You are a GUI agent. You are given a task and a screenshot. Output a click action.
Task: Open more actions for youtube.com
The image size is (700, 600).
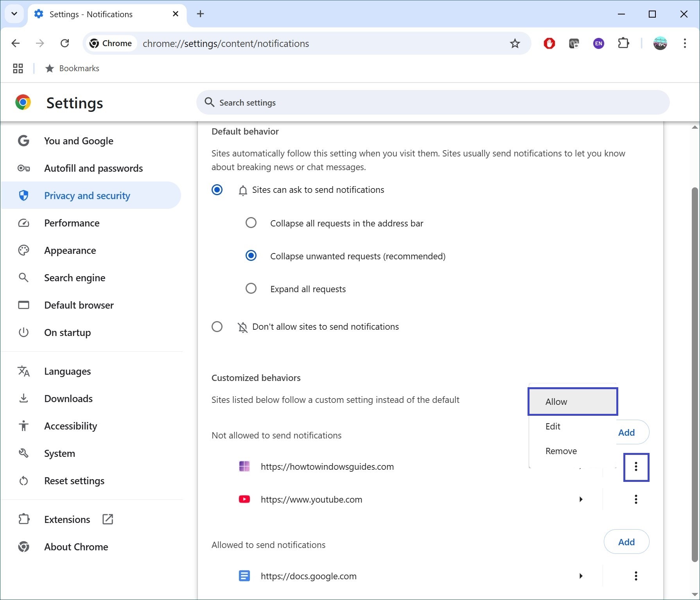(636, 499)
